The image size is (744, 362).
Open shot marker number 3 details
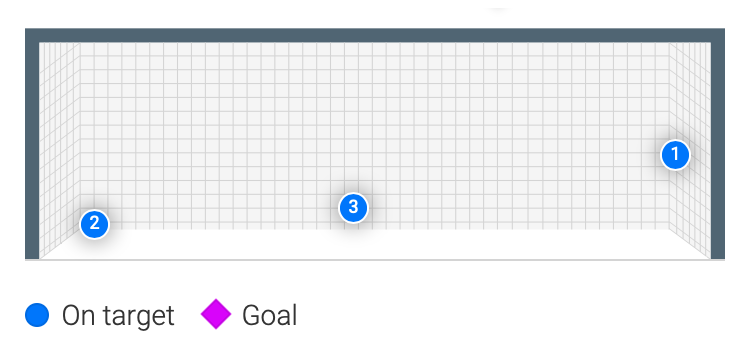353,207
